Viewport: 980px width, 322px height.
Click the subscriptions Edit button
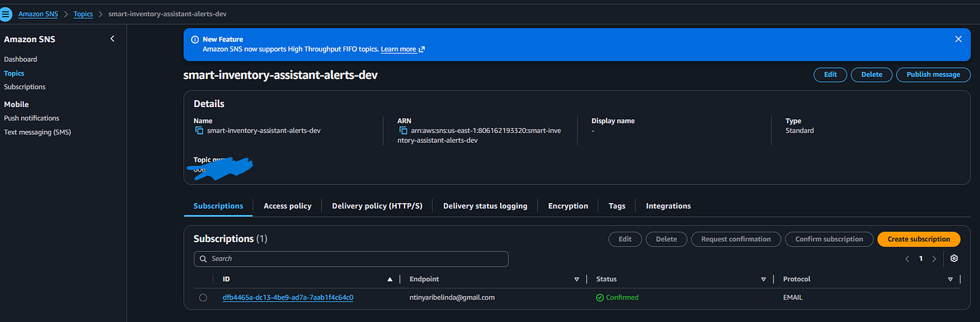(625, 239)
